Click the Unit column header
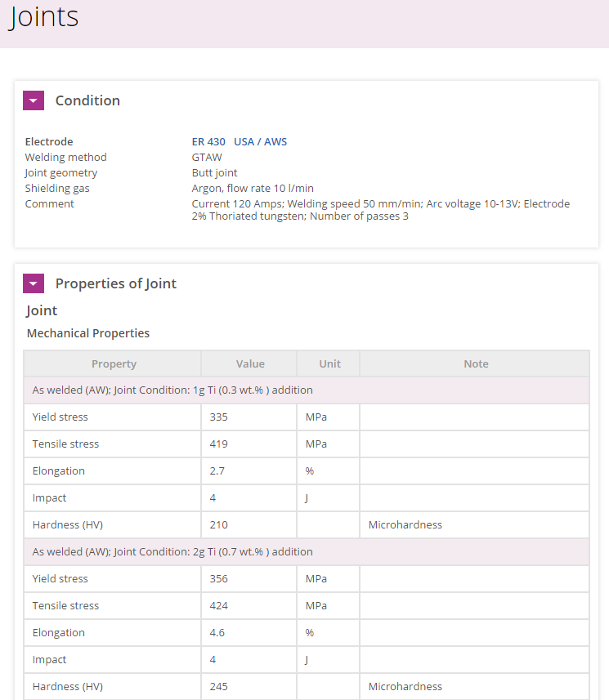 [329, 363]
